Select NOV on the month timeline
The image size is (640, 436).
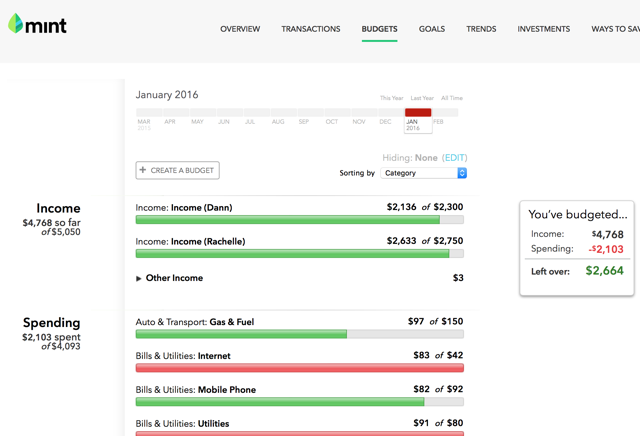point(359,122)
